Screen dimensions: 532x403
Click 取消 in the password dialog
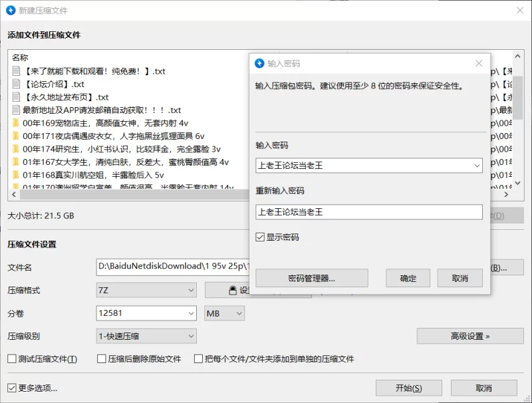[x=460, y=278]
